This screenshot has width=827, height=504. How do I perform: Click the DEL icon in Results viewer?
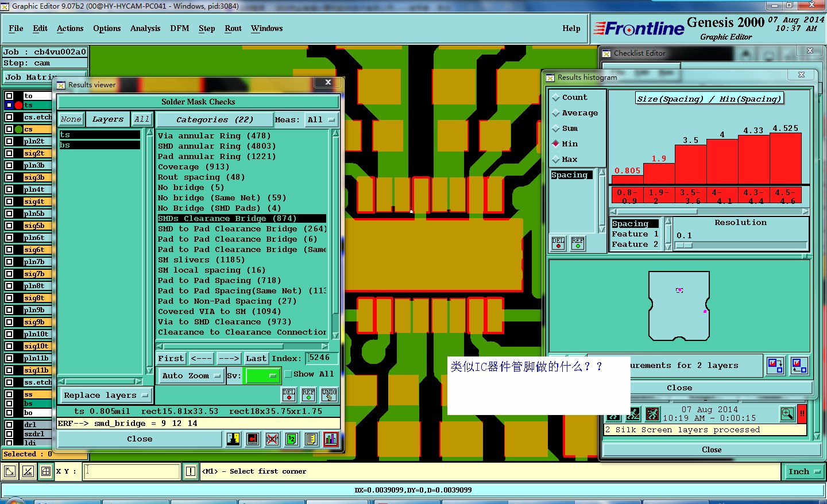pos(289,395)
